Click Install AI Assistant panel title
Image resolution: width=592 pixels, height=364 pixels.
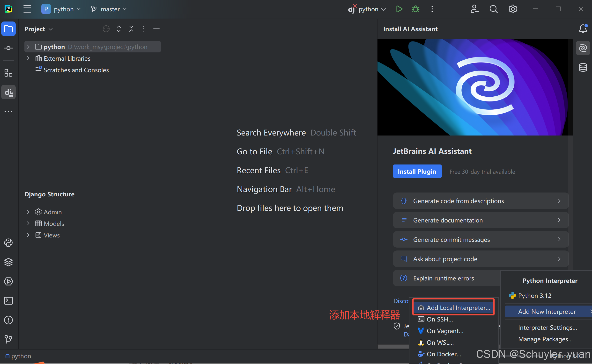point(410,29)
